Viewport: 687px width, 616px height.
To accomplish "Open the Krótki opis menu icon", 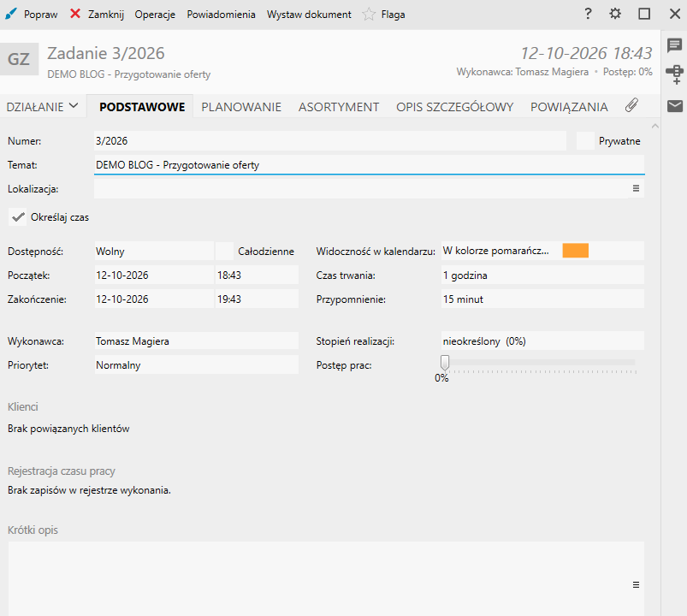I will click(x=637, y=585).
